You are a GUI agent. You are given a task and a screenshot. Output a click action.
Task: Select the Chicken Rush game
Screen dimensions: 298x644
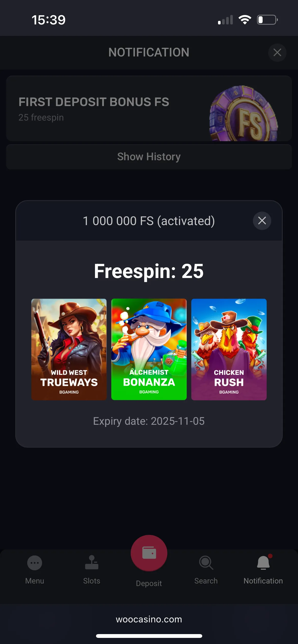pos(229,349)
